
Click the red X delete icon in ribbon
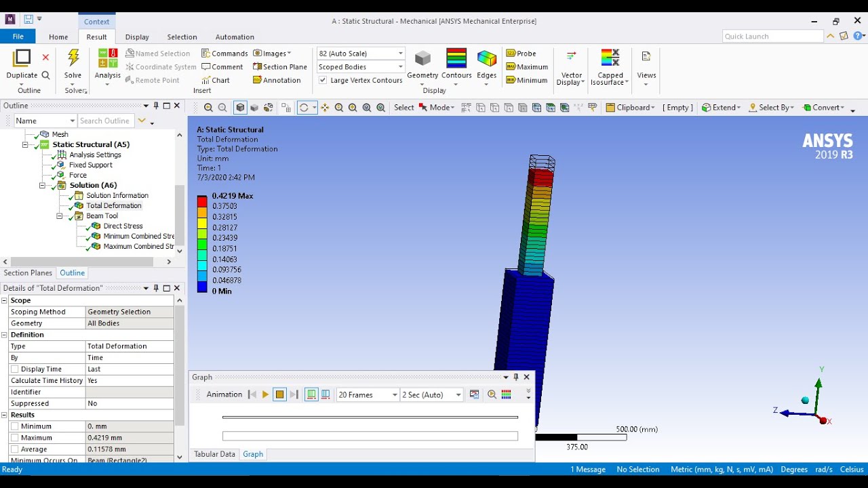(x=45, y=58)
